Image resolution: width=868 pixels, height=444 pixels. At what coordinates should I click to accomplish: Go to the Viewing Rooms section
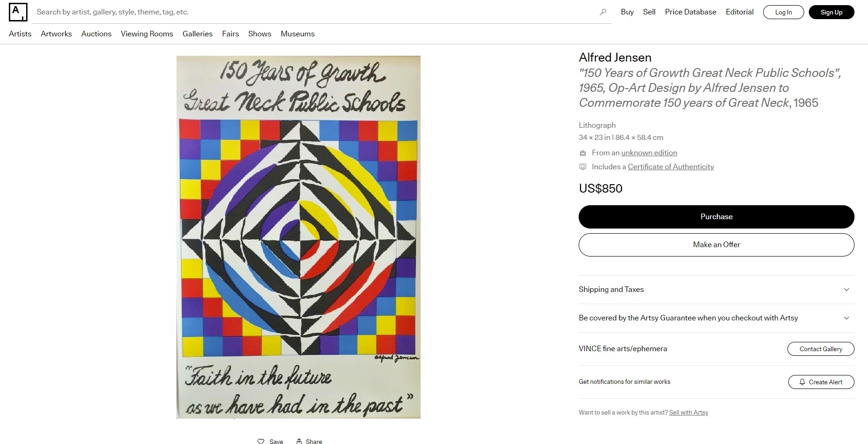tap(147, 34)
